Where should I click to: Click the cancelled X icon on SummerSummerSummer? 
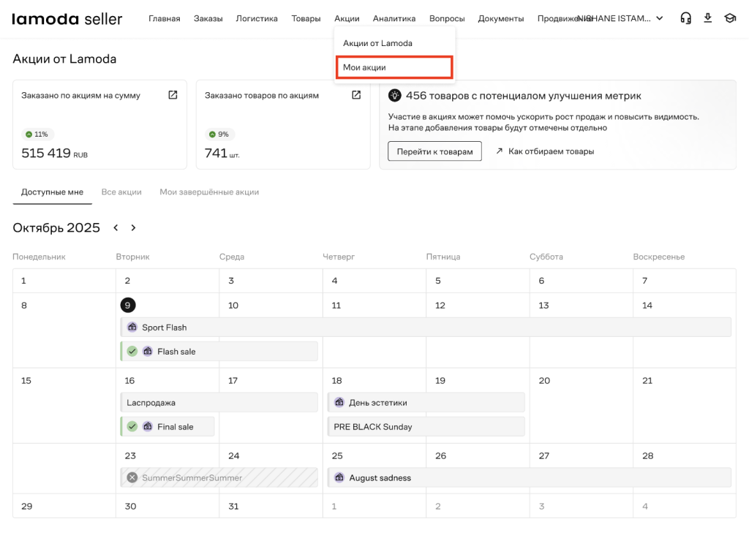click(132, 477)
